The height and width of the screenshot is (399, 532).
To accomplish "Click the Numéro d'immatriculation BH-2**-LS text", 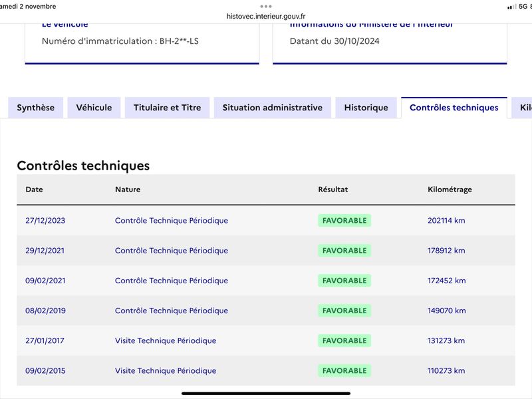I will point(120,41).
